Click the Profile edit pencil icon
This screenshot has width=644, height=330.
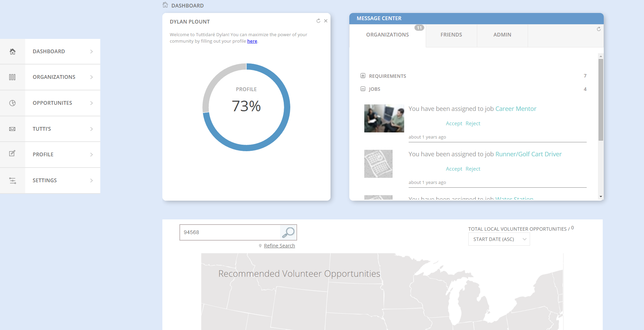pos(12,154)
